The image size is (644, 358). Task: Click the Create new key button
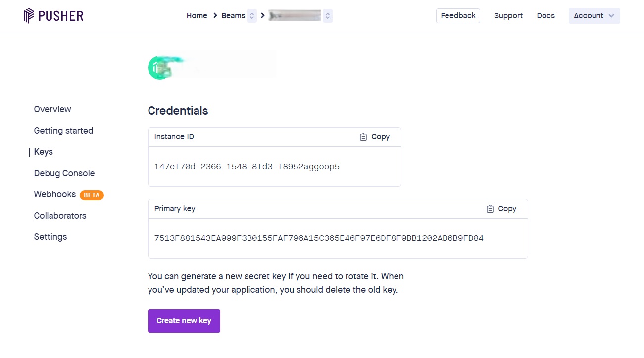click(184, 321)
